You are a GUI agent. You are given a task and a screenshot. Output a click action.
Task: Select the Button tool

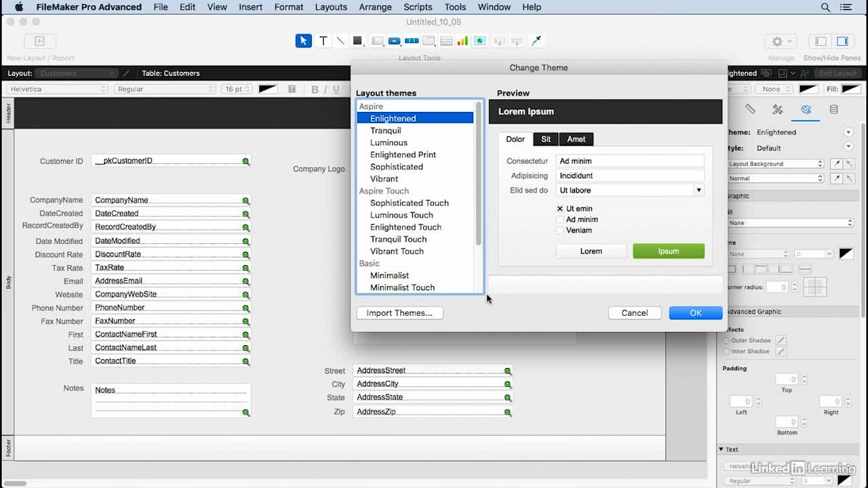394,41
